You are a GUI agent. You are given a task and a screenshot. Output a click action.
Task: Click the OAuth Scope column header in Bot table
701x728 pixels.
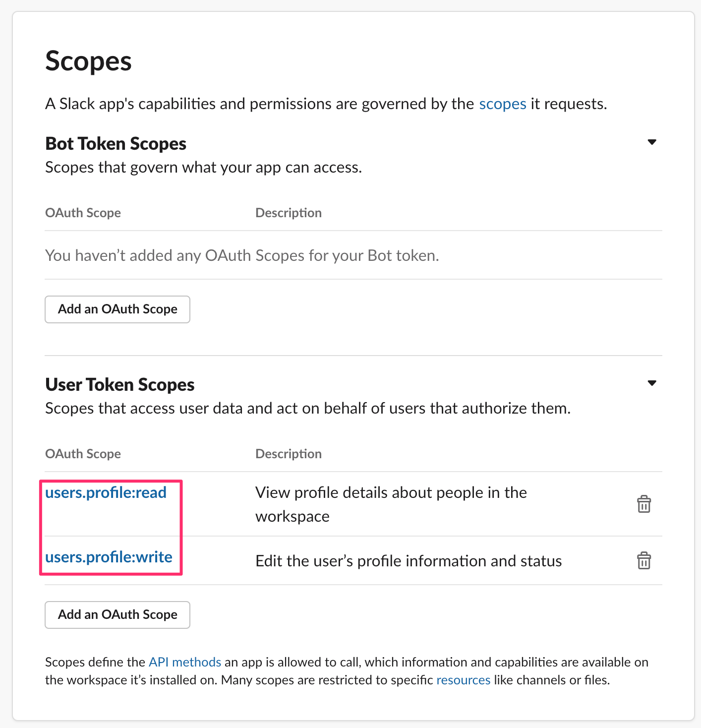pos(83,212)
